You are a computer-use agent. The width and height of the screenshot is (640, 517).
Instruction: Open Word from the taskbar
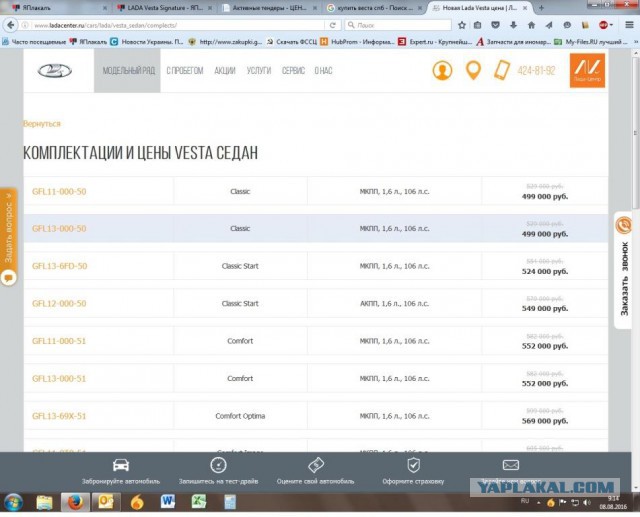[168, 502]
